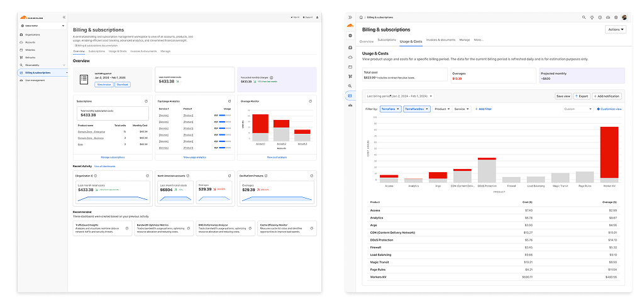The image size is (644, 306).
Task: Click View cost analysis link
Action: click(x=277, y=157)
